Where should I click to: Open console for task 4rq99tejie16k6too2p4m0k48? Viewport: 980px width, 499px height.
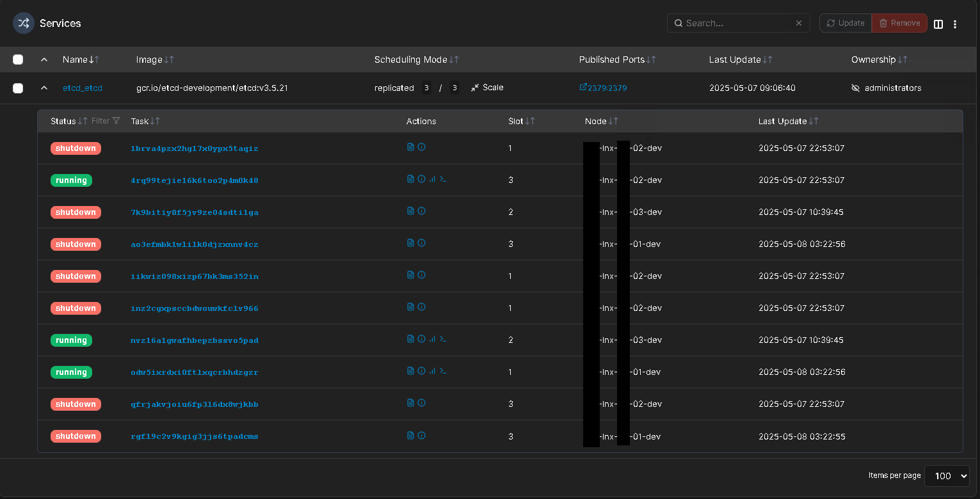[443, 179]
